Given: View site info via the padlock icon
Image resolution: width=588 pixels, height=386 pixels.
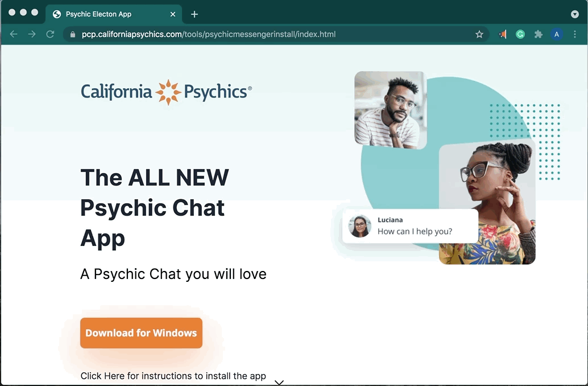Looking at the screenshot, I should 72,34.
